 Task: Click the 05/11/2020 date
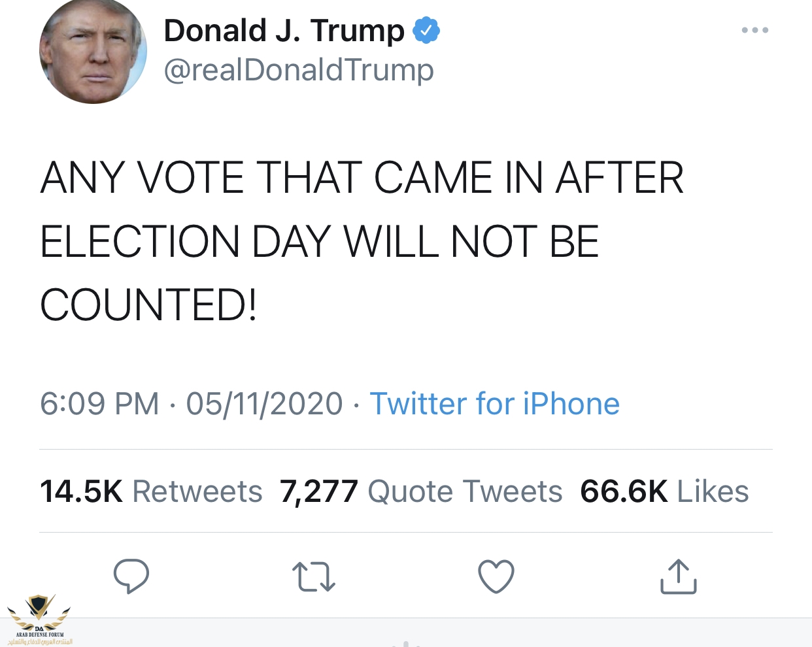pos(264,403)
